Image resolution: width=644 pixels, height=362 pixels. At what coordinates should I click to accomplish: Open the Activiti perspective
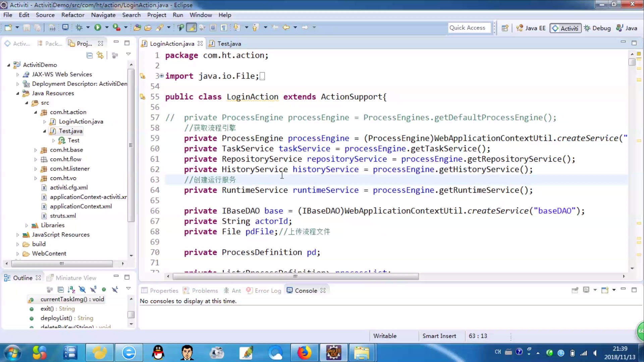click(x=566, y=28)
